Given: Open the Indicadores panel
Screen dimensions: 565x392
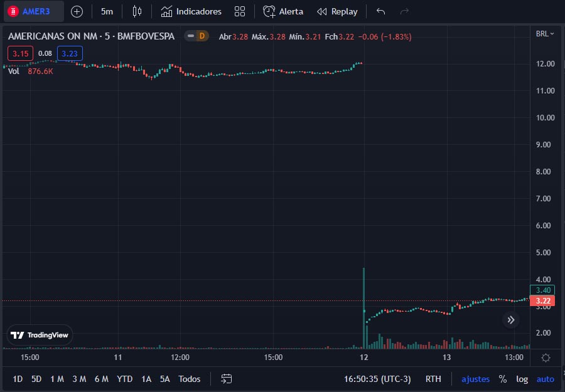Looking at the screenshot, I should click(x=191, y=11).
